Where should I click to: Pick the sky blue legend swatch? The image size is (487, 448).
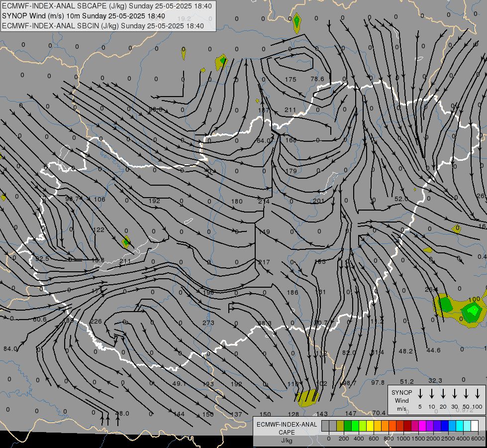pos(452,426)
